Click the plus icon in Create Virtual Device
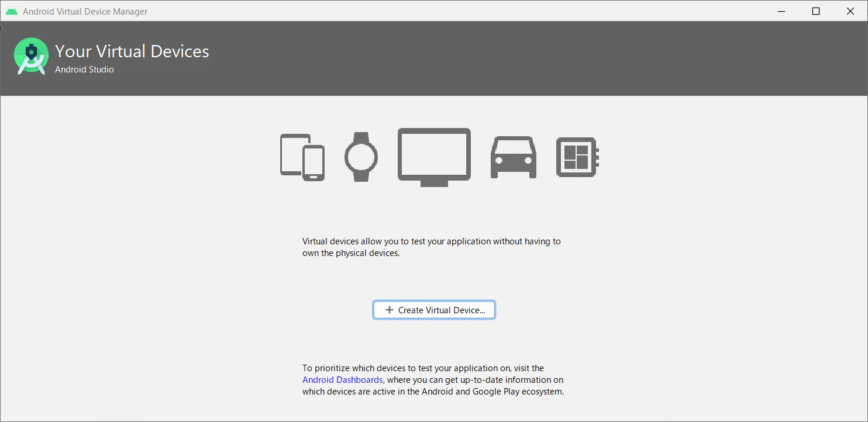Image resolution: width=868 pixels, height=422 pixels. pyautogui.click(x=390, y=310)
